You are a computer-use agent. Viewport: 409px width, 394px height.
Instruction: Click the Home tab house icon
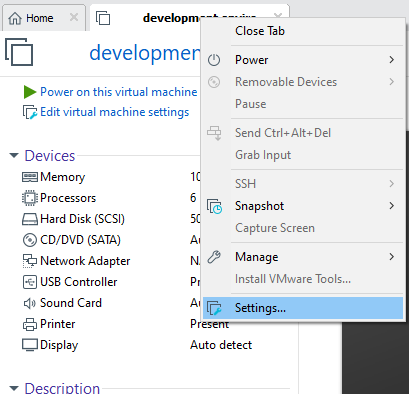click(15, 18)
